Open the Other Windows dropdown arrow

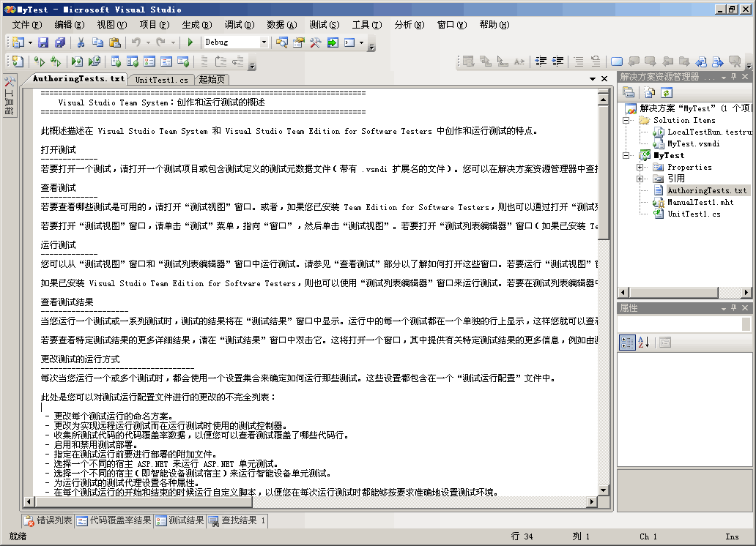(x=361, y=42)
